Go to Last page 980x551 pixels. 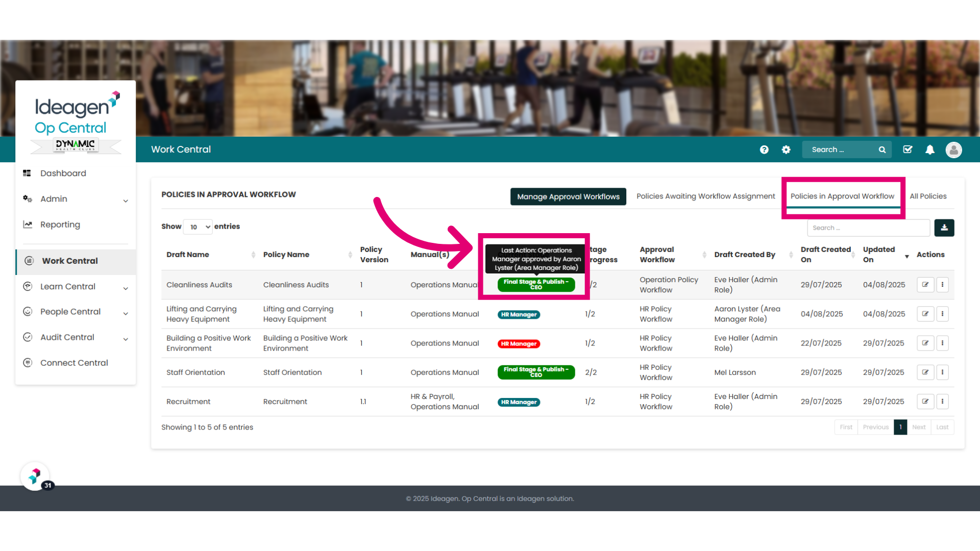[942, 427]
